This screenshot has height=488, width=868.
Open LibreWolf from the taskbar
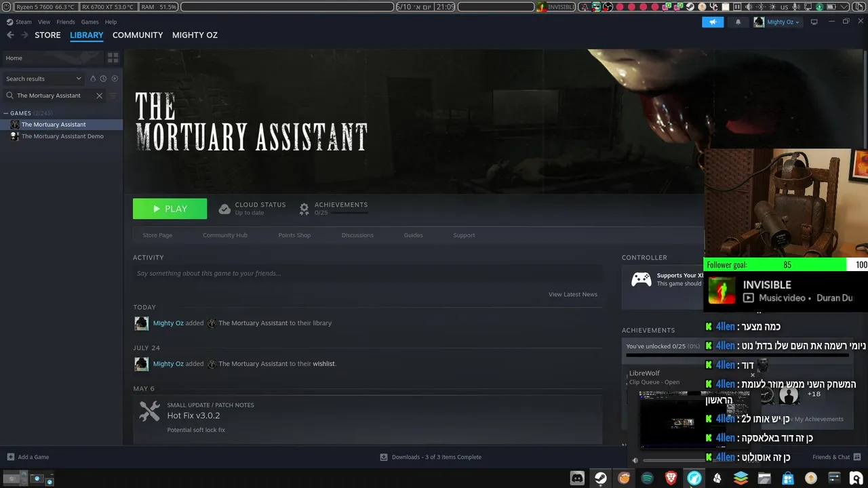click(x=694, y=478)
